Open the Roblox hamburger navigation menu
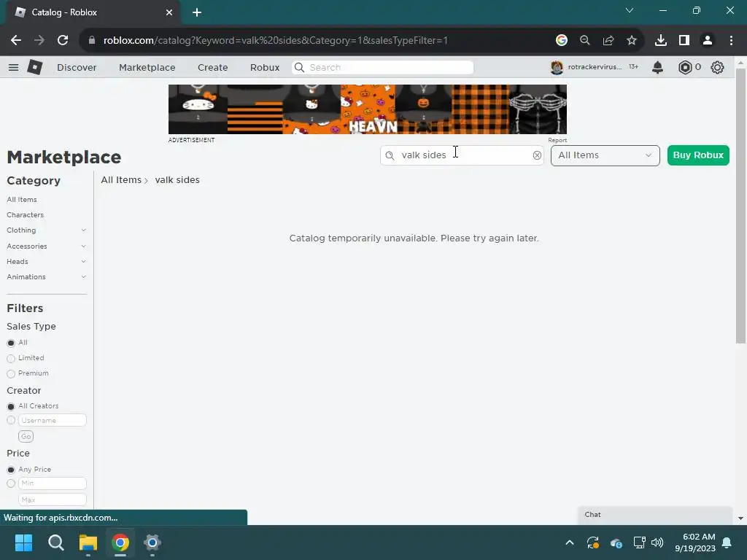This screenshot has height=560, width=747. 13,67
